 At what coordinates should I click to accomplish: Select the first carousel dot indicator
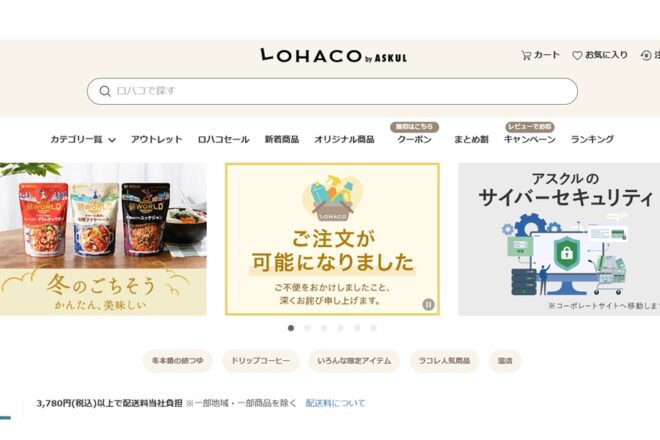291,328
